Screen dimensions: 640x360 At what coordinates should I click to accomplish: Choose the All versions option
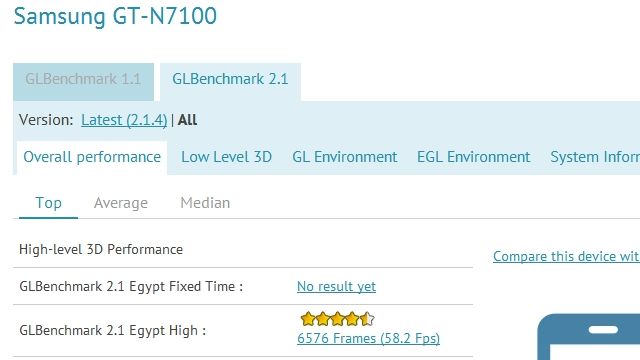click(187, 120)
